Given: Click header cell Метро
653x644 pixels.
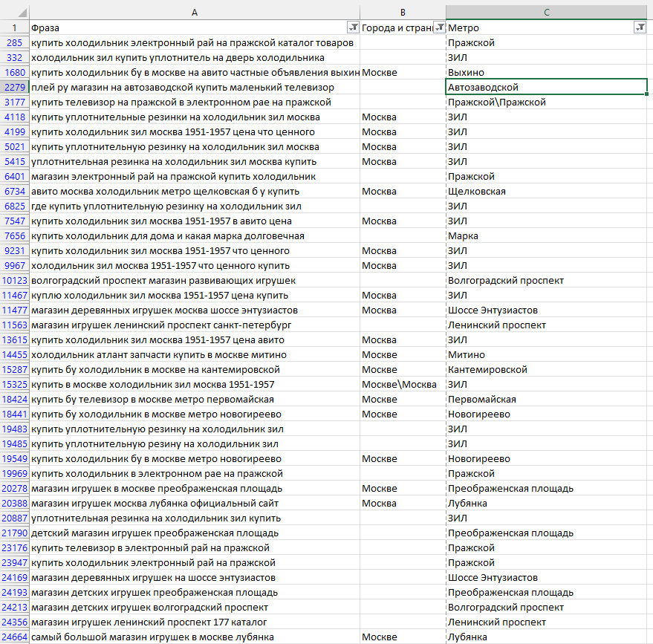Looking at the screenshot, I should coord(546,27).
